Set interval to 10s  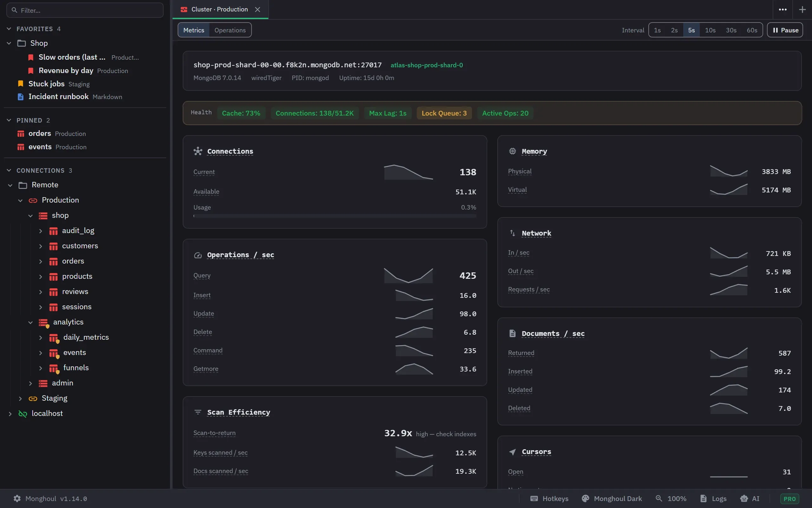click(x=710, y=30)
